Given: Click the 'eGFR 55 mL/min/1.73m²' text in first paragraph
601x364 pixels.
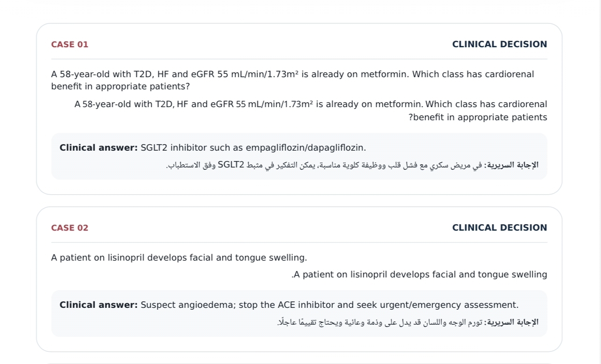Looking at the screenshot, I should (244, 74).
